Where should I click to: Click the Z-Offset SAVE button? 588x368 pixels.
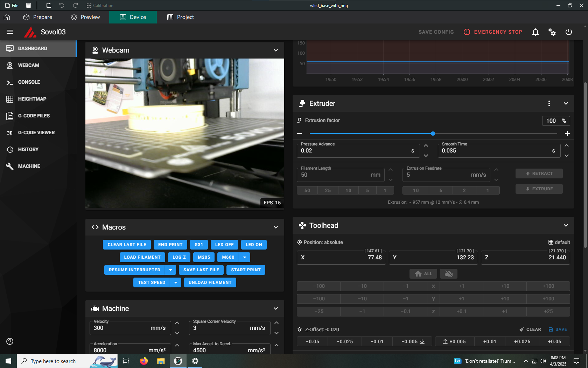point(558,329)
